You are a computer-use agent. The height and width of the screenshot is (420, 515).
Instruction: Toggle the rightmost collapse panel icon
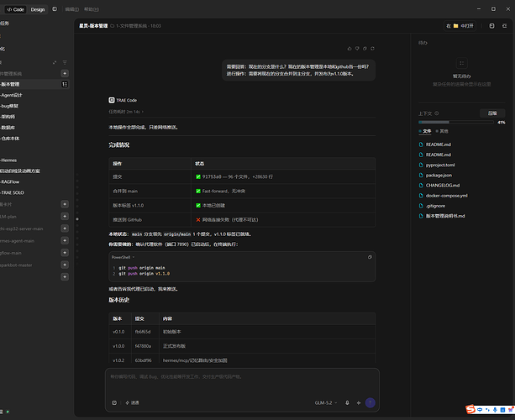(504, 25)
